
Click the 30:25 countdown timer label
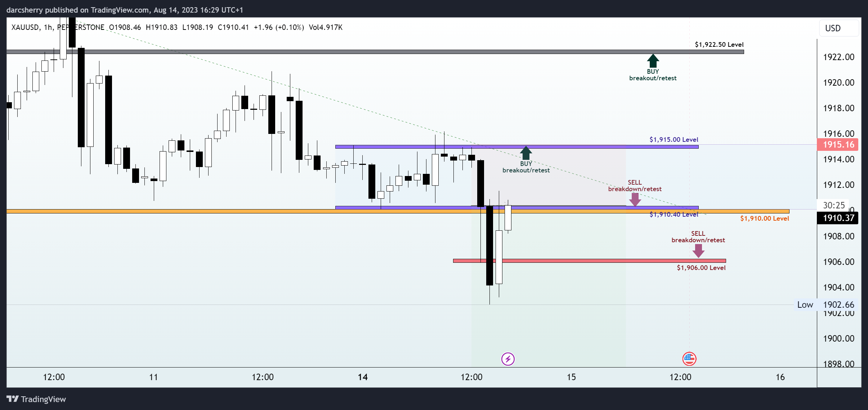click(x=833, y=205)
